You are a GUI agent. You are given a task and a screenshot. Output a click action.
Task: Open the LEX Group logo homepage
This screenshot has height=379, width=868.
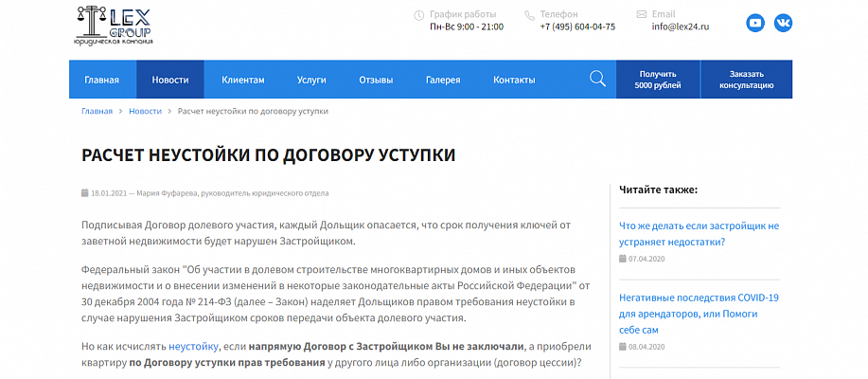pyautogui.click(x=114, y=25)
